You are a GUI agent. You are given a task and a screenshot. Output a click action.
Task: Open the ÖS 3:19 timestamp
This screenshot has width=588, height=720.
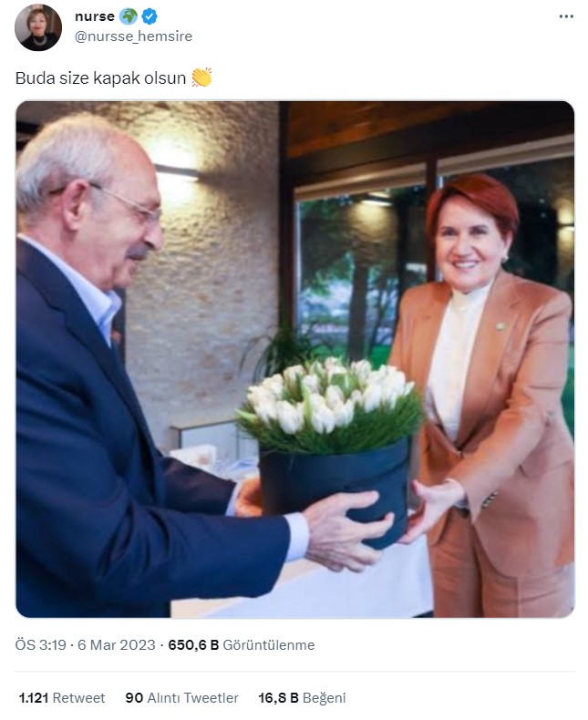[x=40, y=644]
